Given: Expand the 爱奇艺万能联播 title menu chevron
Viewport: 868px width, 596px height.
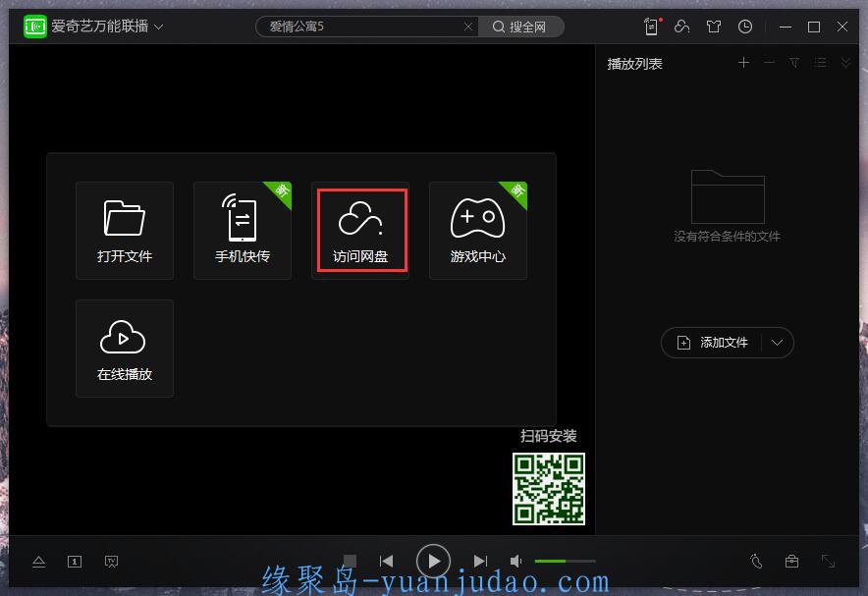Looking at the screenshot, I should [x=159, y=27].
